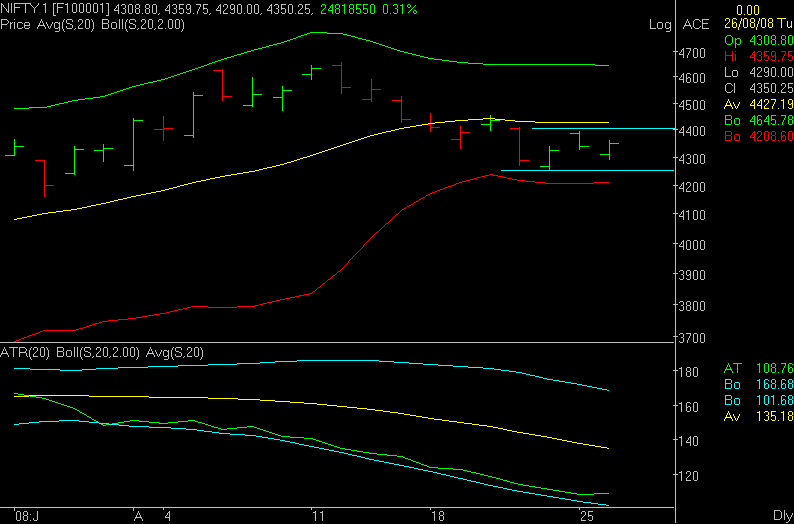Screen dimensions: 794x524
Task: Click the Price label of the upper pane
Action: tap(16, 25)
